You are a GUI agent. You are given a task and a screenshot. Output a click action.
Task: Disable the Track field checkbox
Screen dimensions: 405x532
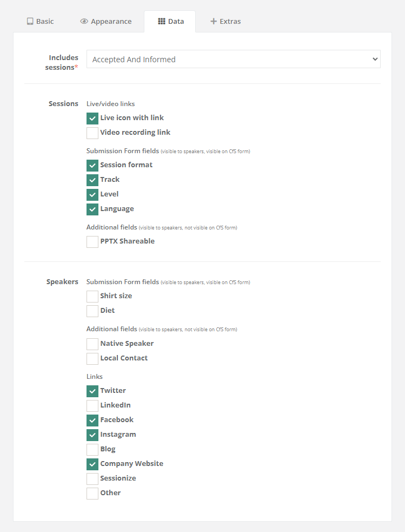pos(92,180)
